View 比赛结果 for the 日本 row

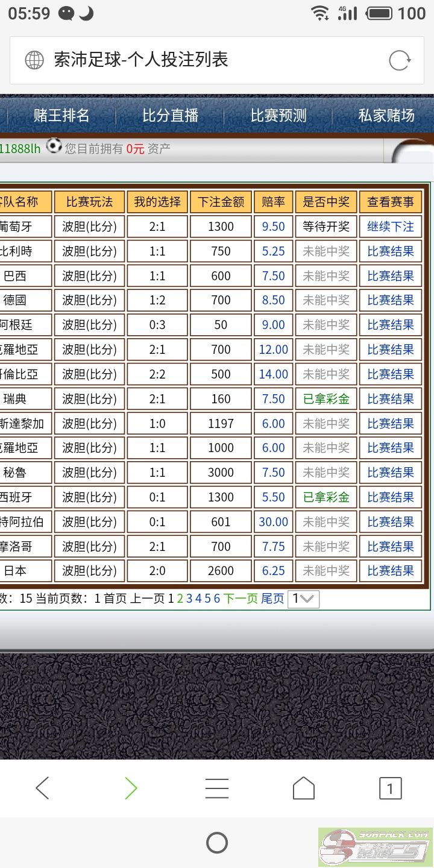point(391,571)
